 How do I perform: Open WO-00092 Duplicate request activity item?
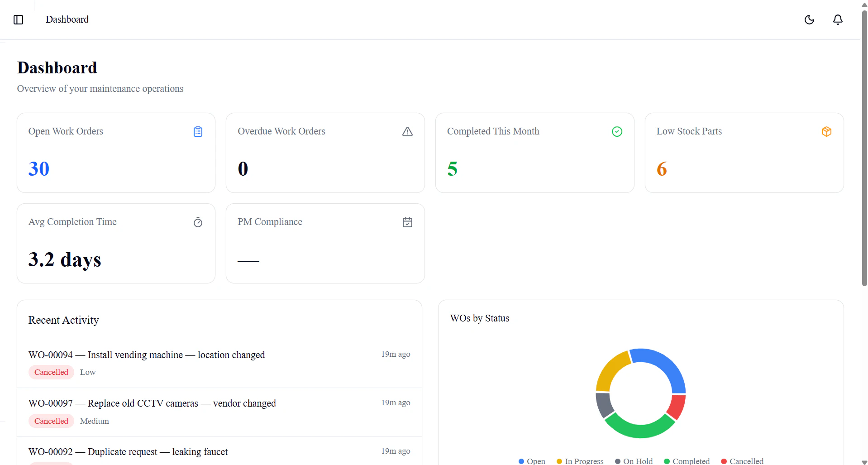click(219, 451)
